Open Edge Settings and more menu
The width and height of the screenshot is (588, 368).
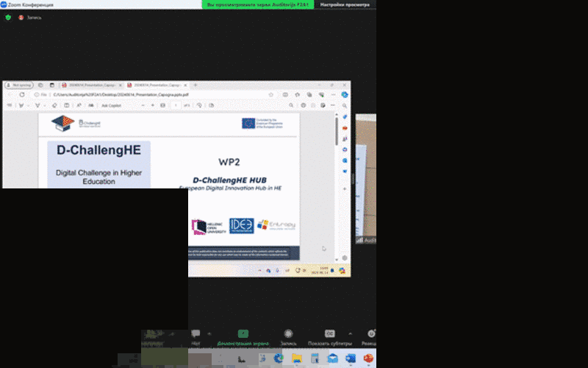point(333,95)
